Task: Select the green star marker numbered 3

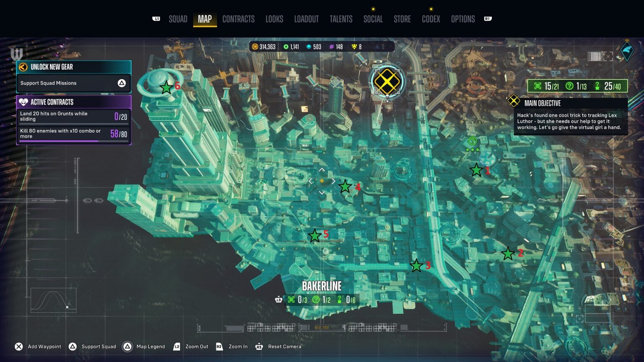Action: click(416, 266)
